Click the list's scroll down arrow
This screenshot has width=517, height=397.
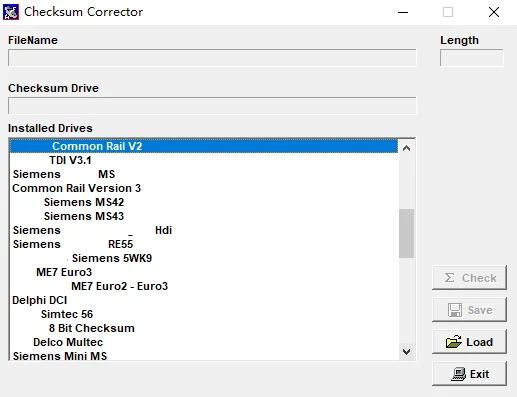click(406, 351)
